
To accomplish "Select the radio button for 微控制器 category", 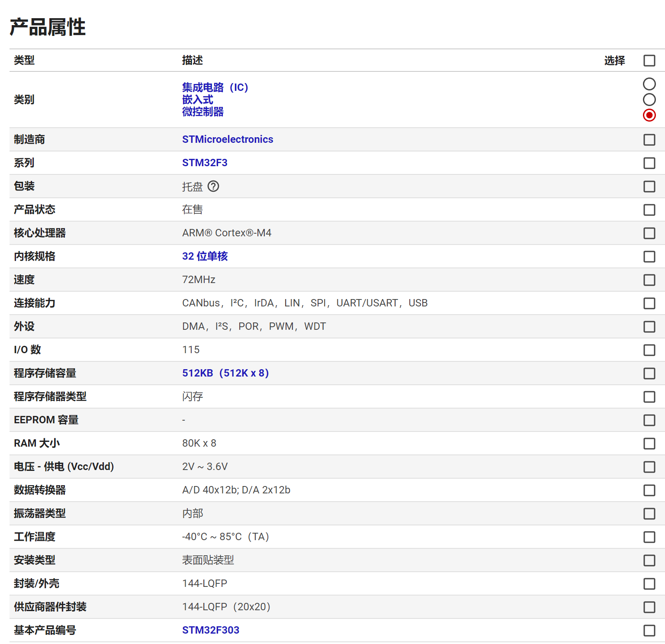I will [649, 115].
